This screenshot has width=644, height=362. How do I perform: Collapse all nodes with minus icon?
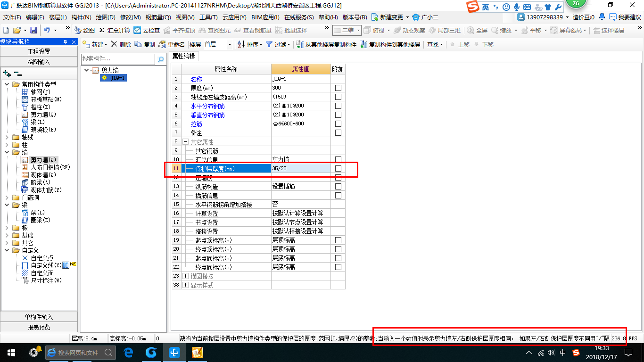[17, 74]
